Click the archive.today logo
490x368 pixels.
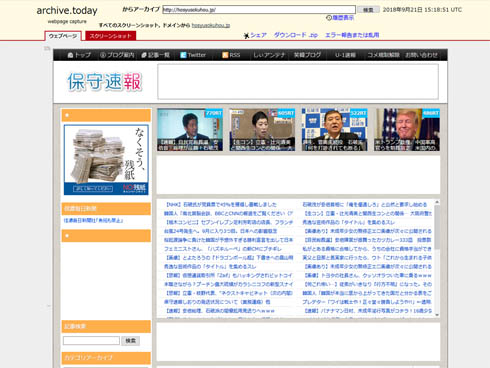pyautogui.click(x=67, y=11)
